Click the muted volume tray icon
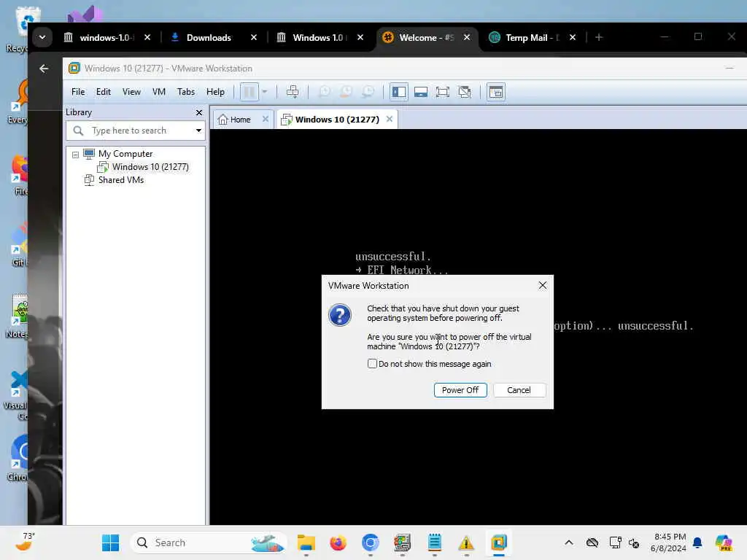This screenshot has height=560, width=747. tap(634, 542)
